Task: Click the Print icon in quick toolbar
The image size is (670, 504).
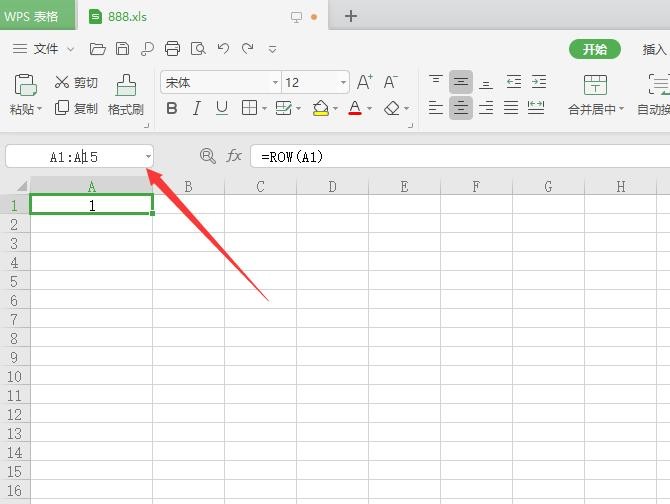Action: 172,49
